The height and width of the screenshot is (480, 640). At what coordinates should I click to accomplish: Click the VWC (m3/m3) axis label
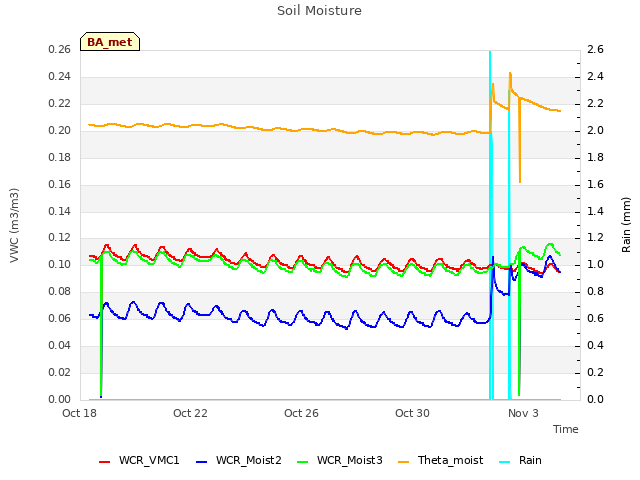coord(14,225)
